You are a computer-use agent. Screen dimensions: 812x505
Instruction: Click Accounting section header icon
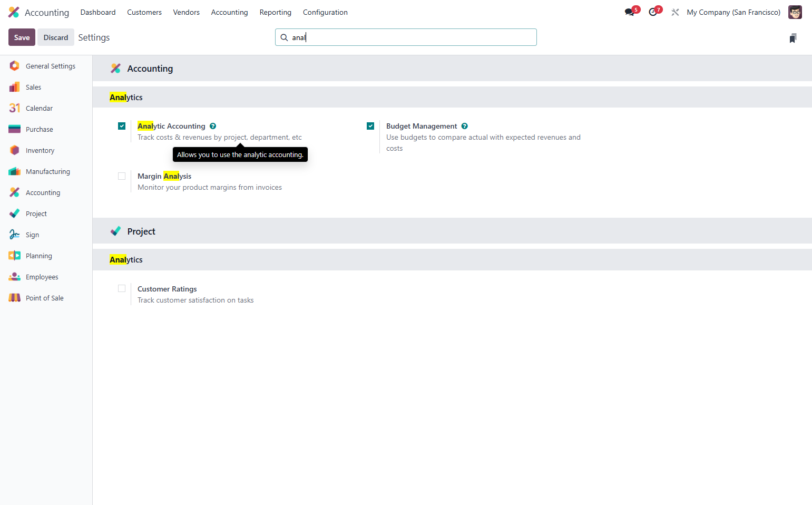coord(115,69)
